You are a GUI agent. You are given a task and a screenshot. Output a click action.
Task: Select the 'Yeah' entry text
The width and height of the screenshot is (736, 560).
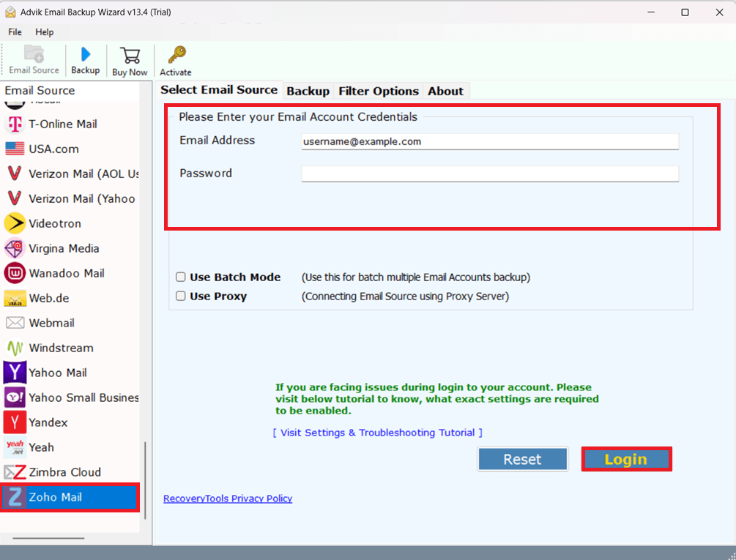click(x=41, y=447)
